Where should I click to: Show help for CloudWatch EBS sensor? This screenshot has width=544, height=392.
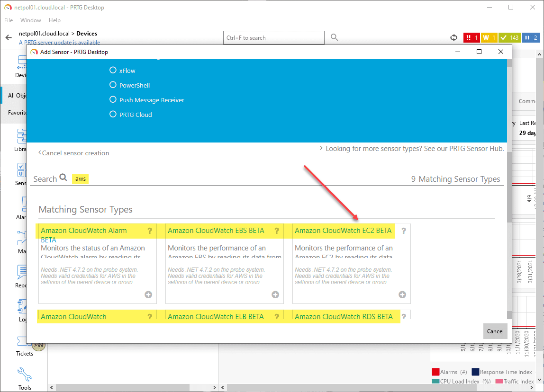277,231
